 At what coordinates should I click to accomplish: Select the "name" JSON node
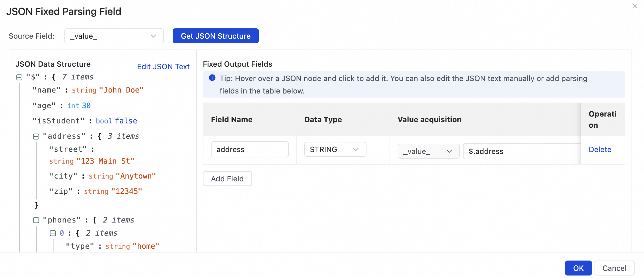click(x=47, y=90)
